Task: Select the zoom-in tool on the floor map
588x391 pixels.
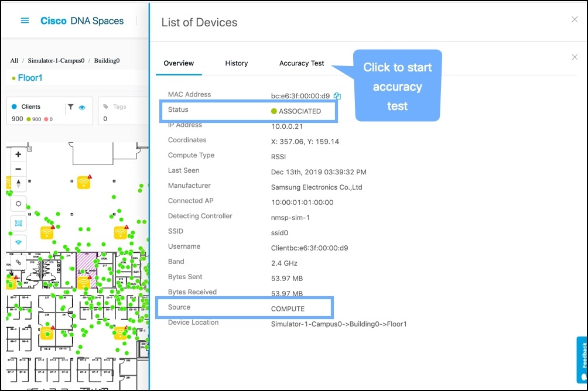Action: tap(18, 154)
